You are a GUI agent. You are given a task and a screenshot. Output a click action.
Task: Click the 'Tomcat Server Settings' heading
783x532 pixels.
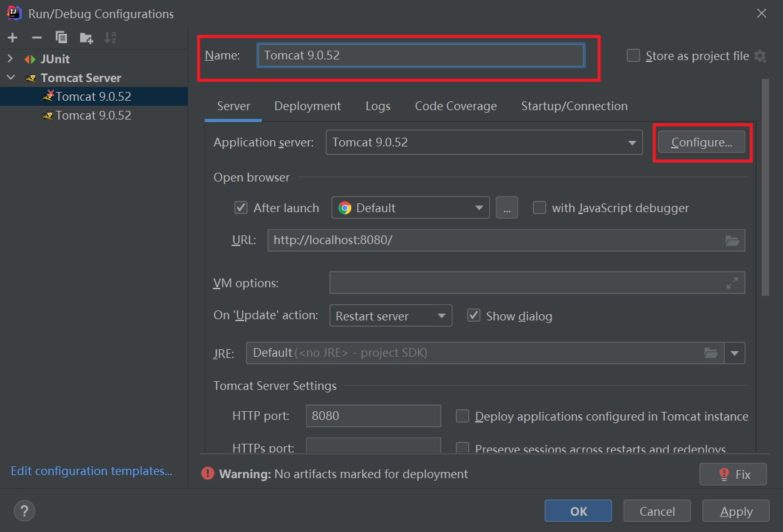pyautogui.click(x=275, y=386)
